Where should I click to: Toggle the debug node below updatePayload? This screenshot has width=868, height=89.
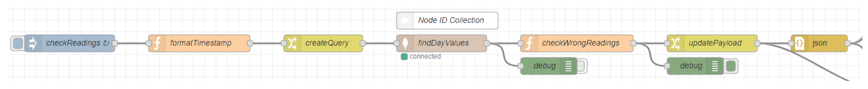[x=731, y=66]
